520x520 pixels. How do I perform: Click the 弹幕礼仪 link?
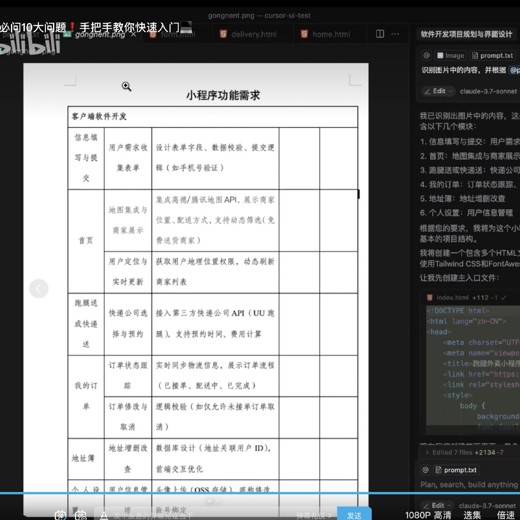pos(314,515)
